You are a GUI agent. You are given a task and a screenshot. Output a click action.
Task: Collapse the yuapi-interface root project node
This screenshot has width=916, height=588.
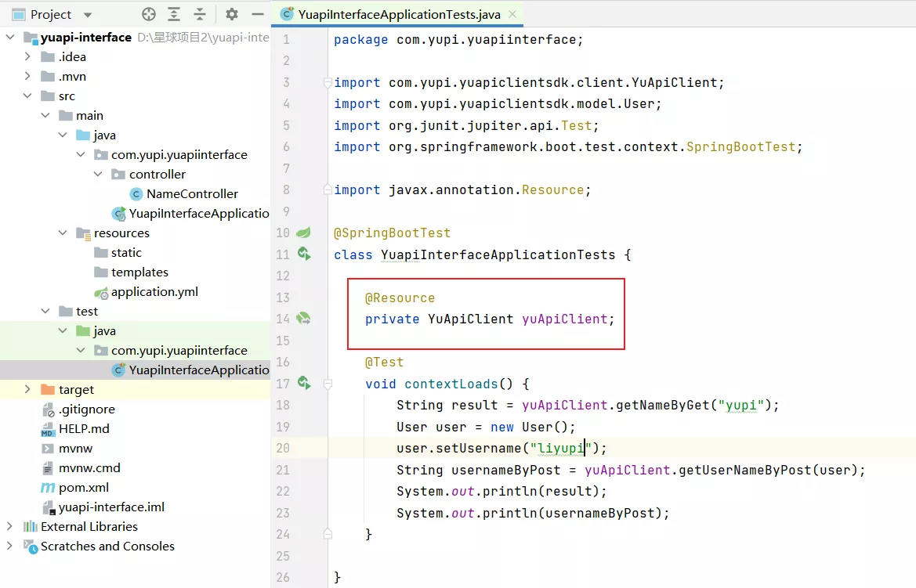(10, 38)
